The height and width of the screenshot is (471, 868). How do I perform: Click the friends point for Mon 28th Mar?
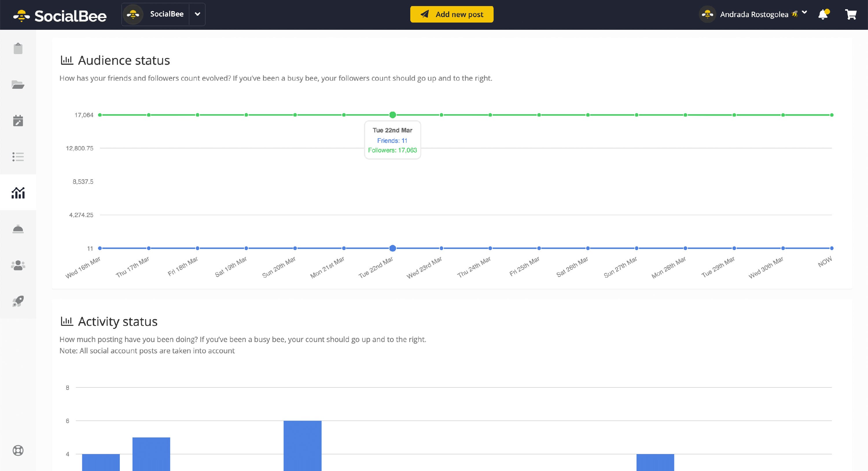click(685, 248)
